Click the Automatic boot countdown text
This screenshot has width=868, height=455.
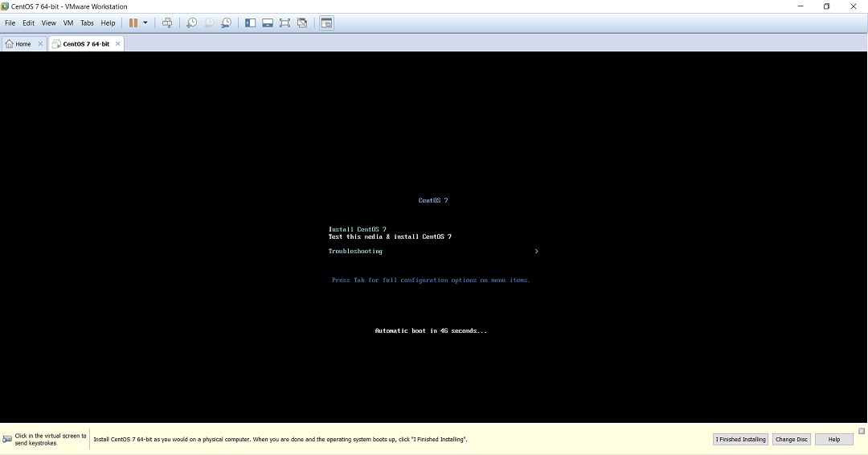tap(431, 331)
